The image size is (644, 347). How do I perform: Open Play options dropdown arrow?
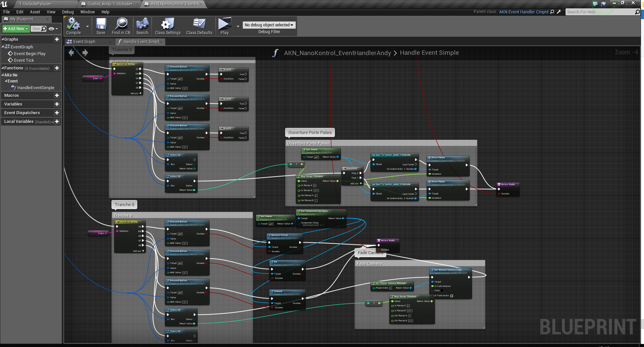point(238,26)
